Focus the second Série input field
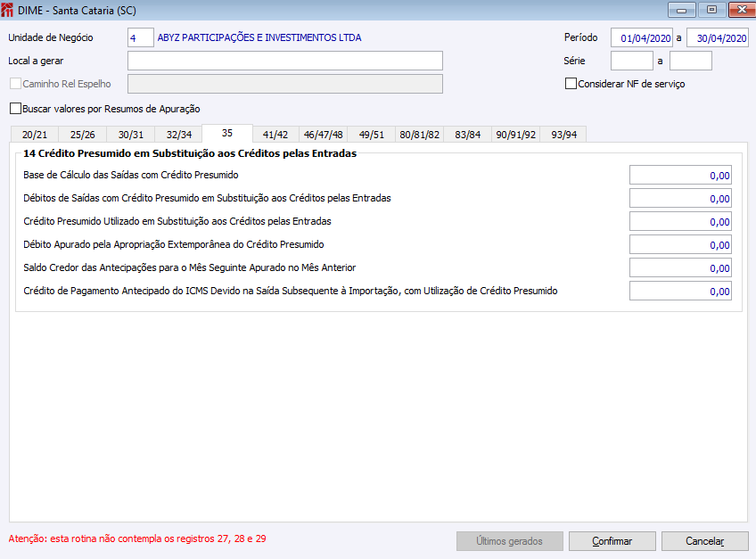 (x=690, y=61)
